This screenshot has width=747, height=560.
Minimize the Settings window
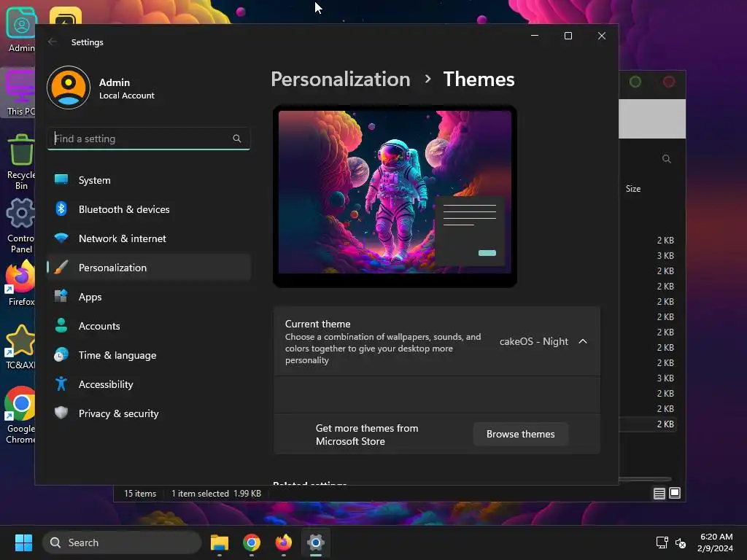click(535, 36)
